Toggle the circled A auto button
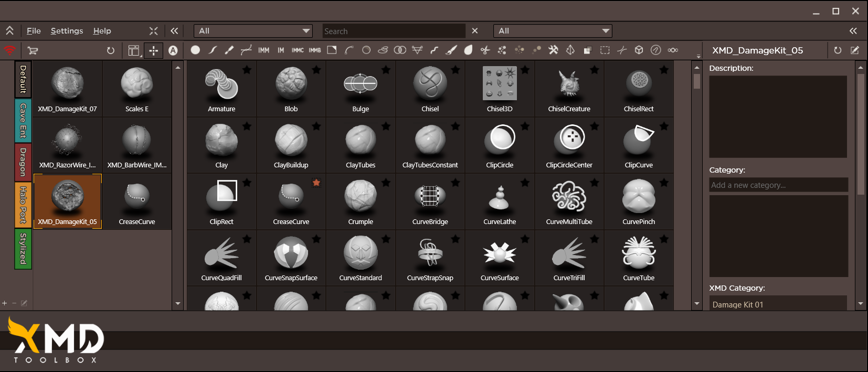The width and height of the screenshot is (868, 372). (x=173, y=50)
